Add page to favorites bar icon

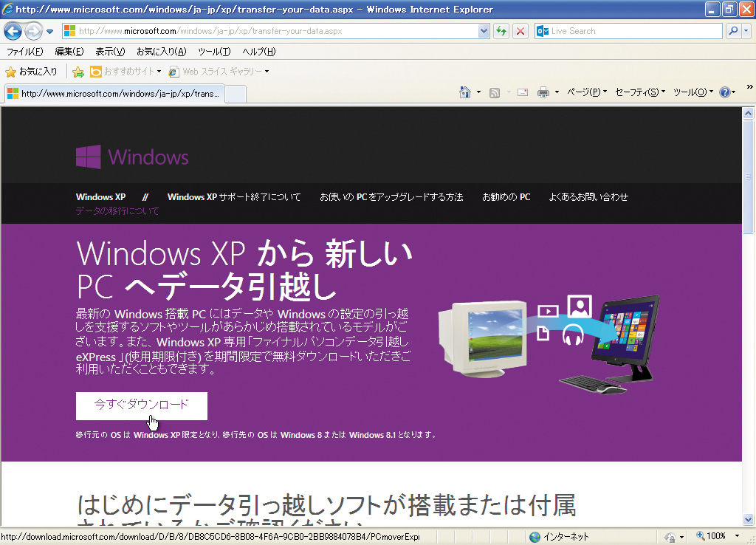point(78,72)
